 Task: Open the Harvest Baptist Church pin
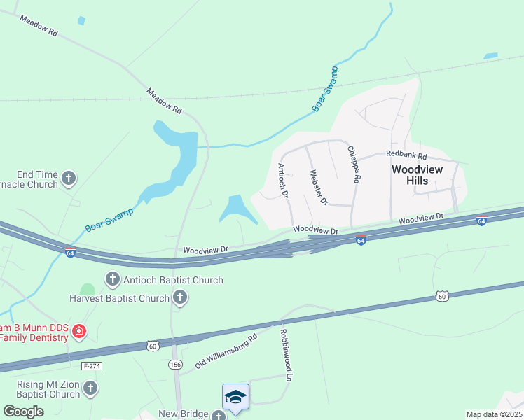[x=180, y=297]
